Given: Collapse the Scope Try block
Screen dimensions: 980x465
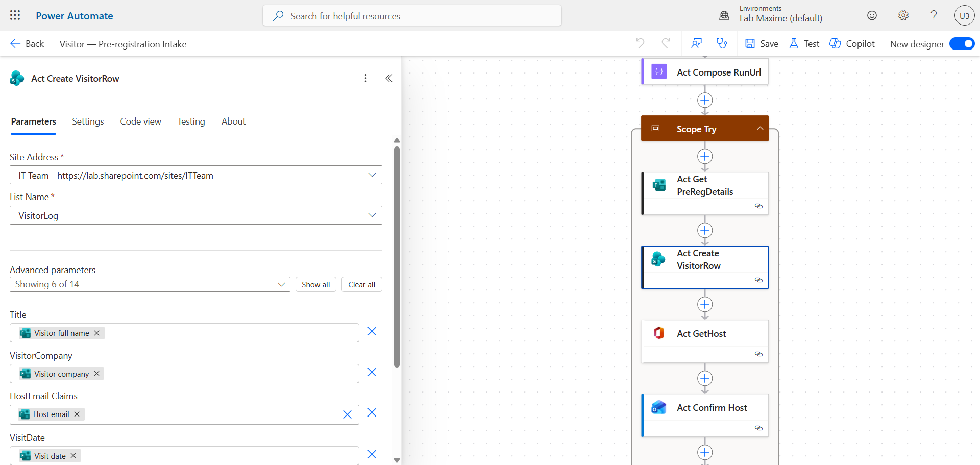Looking at the screenshot, I should pos(760,129).
